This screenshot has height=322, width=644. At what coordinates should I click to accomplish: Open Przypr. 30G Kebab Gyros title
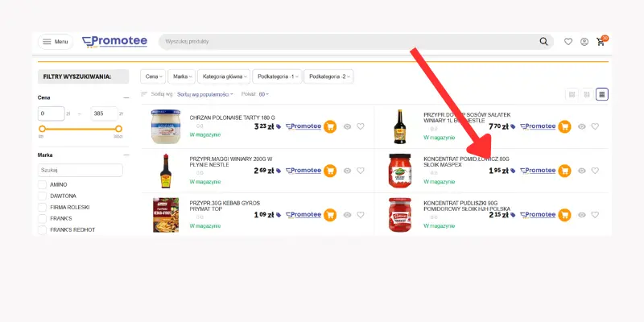pos(225,206)
